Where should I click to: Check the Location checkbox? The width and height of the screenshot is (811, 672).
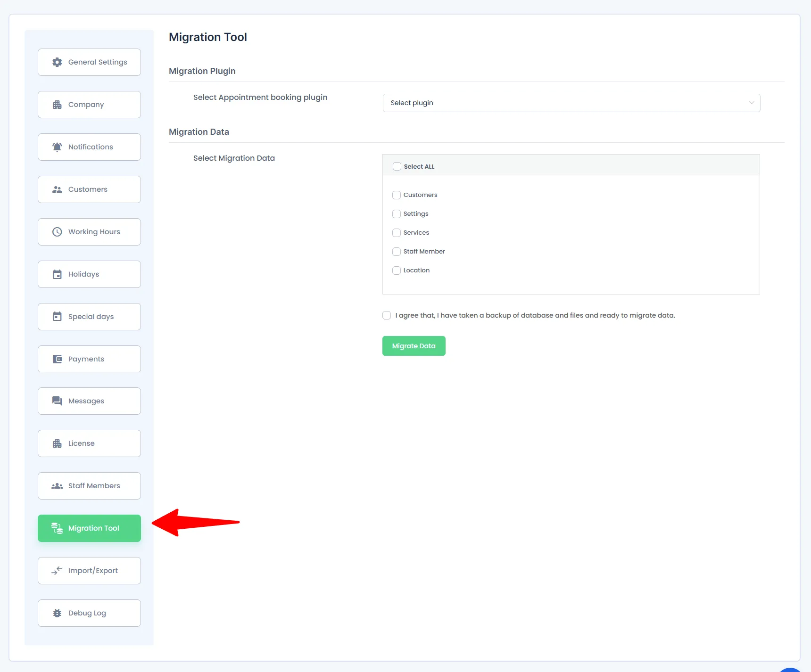tap(397, 270)
